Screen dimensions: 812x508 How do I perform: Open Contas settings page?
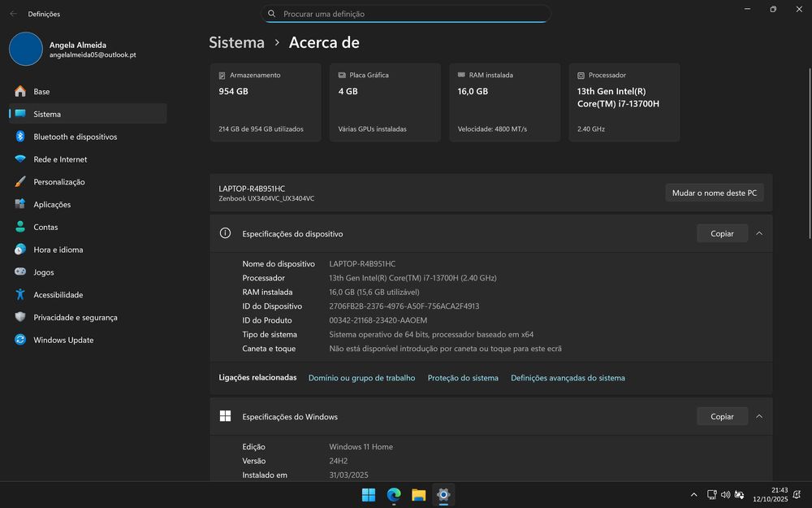[88, 227]
